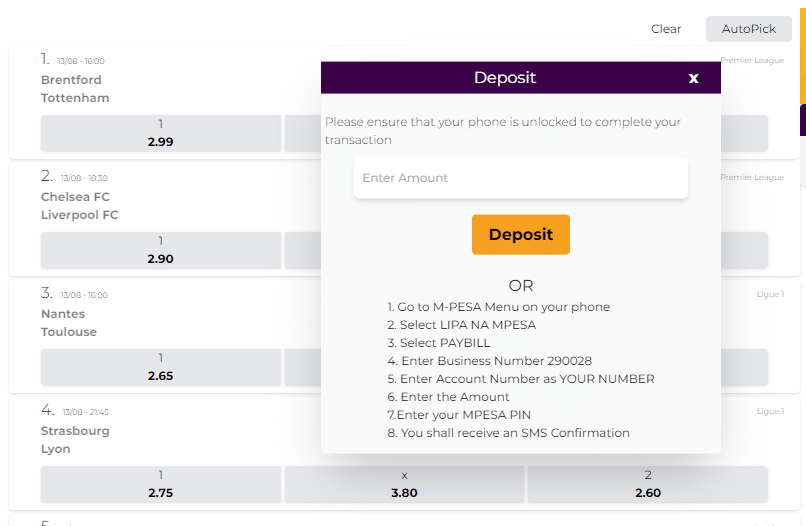Select away win option for Chelsea vs Liverpool

pos(744,250)
